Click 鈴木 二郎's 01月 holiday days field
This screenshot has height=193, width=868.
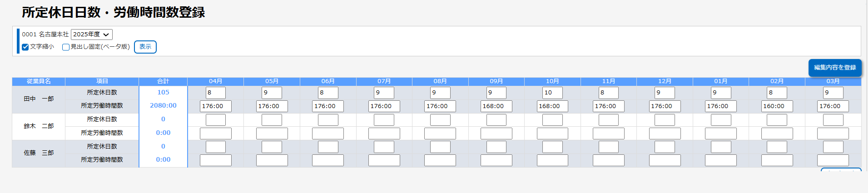[721, 120]
